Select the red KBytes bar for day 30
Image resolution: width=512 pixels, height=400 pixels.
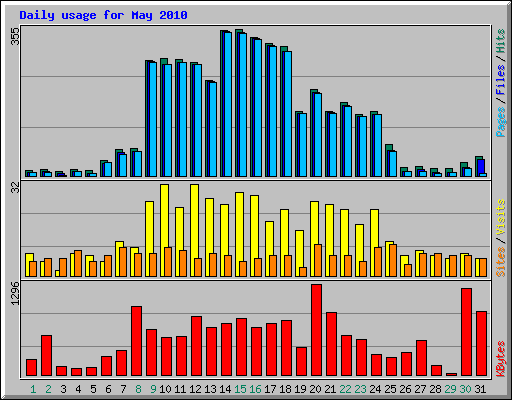[467, 332]
